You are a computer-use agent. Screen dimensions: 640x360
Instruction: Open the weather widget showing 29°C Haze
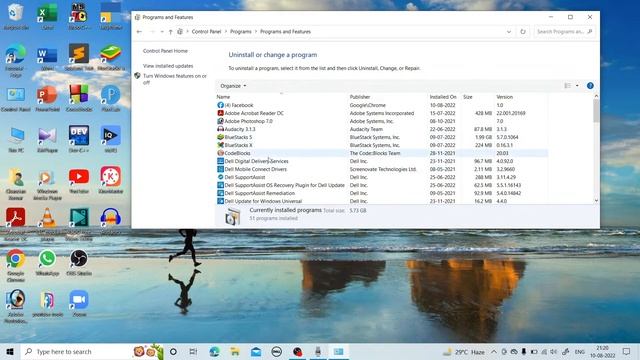coord(464,351)
